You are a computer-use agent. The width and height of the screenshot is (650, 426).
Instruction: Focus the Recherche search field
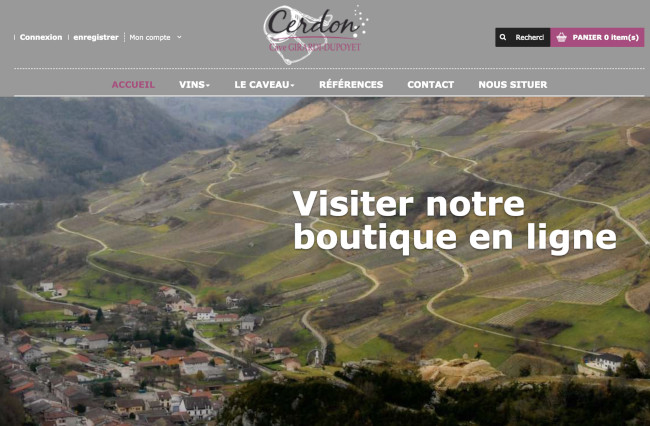click(x=529, y=37)
